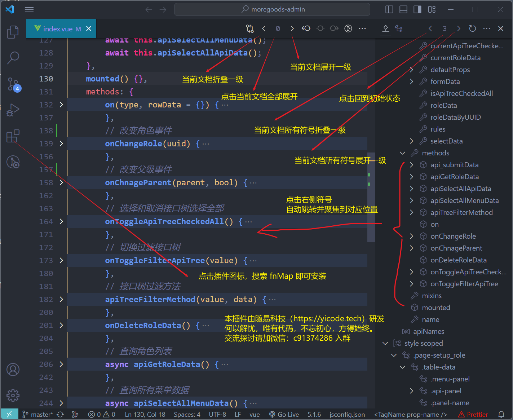
Task: Click the fnMap collapse-one-level chevron icon
Action: coord(264,28)
